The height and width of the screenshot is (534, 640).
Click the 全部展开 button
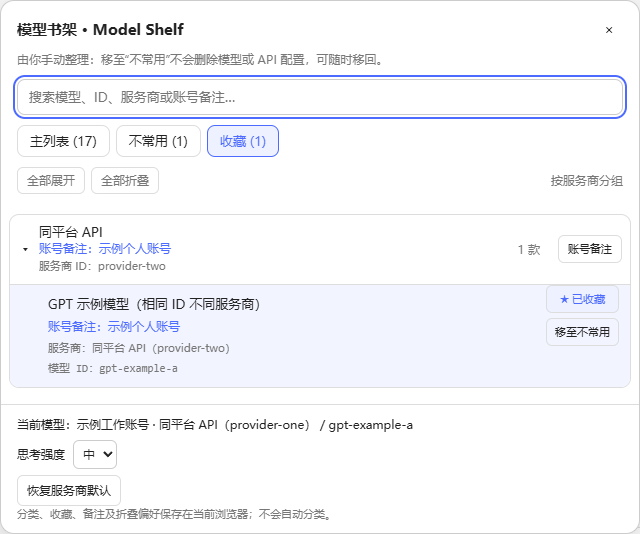51,180
